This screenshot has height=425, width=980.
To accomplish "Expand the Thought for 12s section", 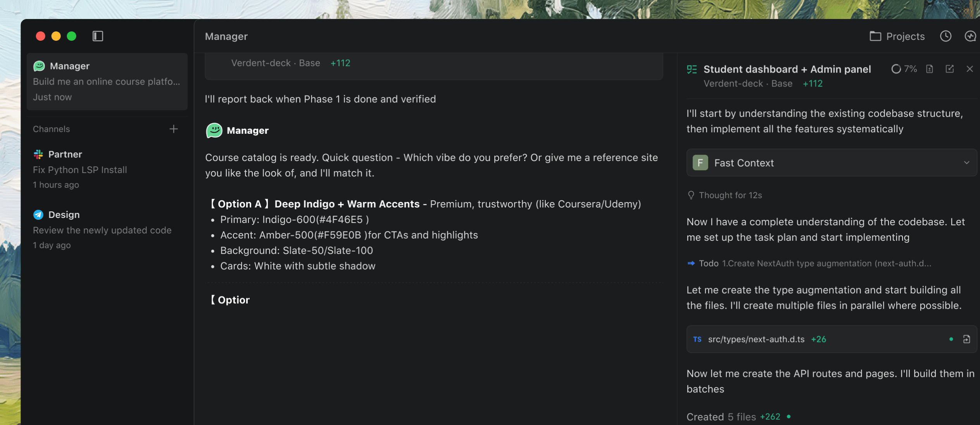I will click(x=730, y=195).
